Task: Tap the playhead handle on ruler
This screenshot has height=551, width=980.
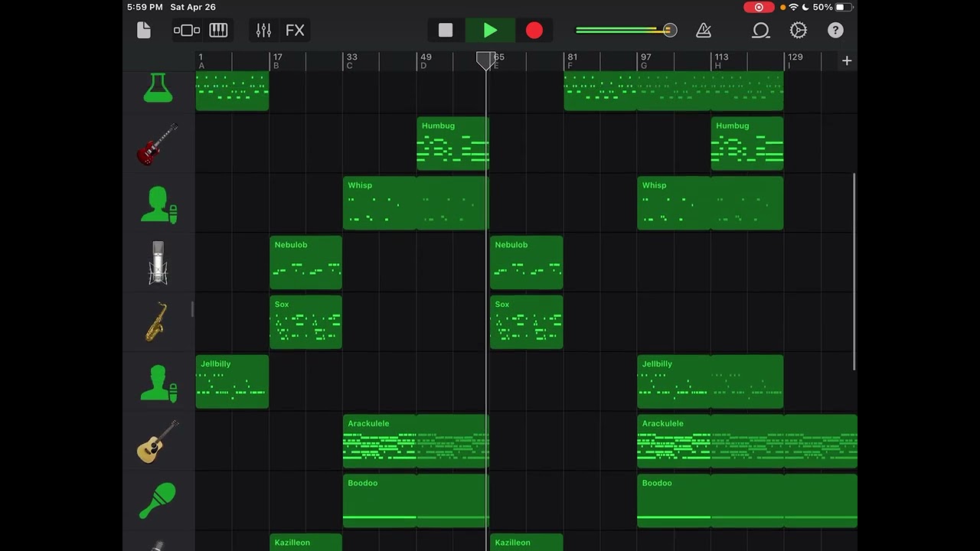Action: (x=485, y=61)
